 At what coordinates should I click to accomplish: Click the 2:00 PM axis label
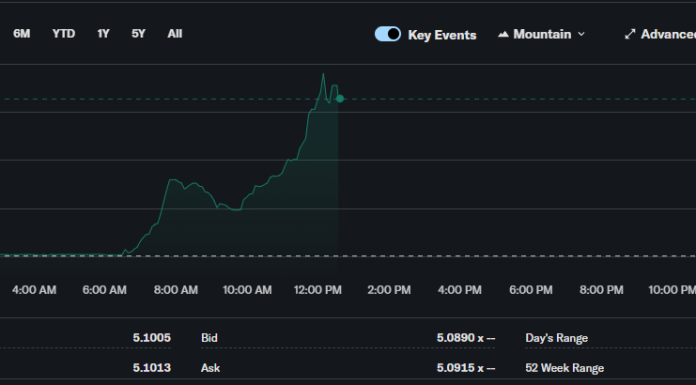(389, 290)
